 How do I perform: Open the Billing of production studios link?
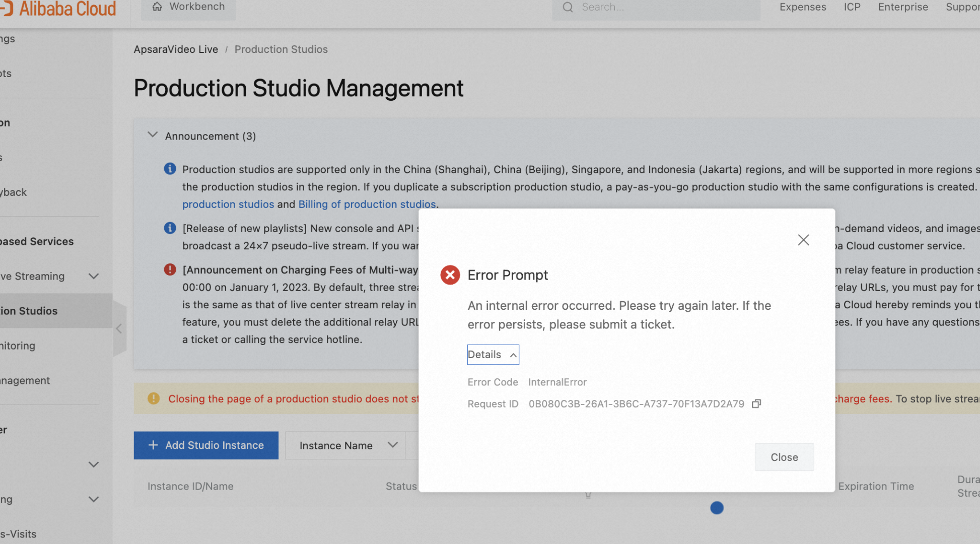(367, 204)
